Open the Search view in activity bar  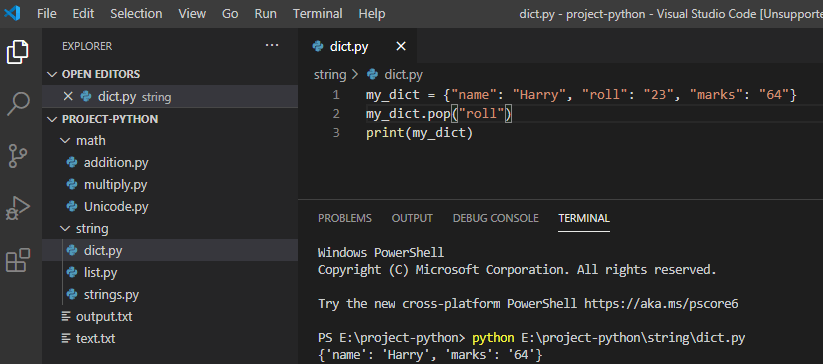click(17, 103)
